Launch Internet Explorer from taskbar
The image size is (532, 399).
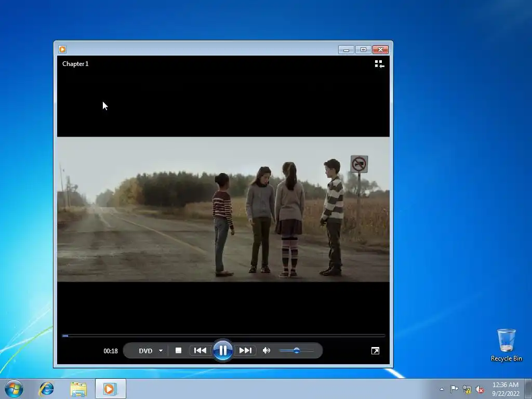pos(46,389)
